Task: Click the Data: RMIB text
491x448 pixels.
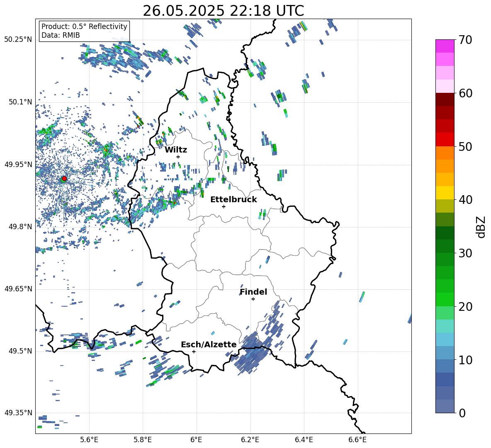Action: [61, 35]
